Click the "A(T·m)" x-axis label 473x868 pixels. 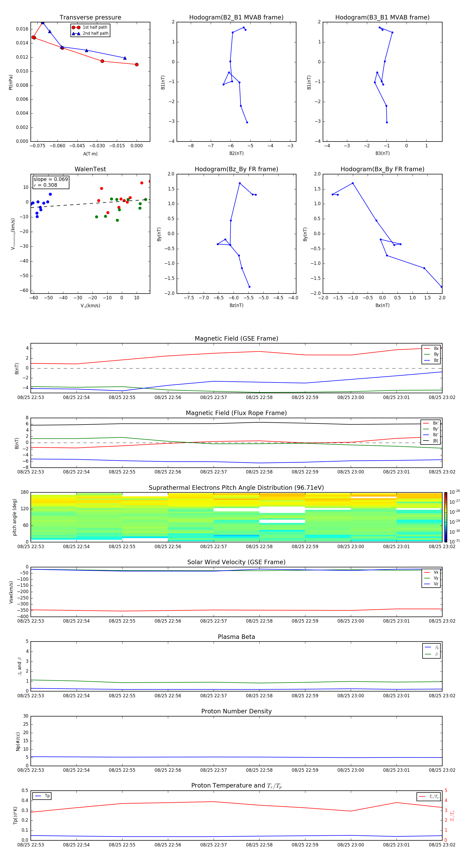point(90,154)
